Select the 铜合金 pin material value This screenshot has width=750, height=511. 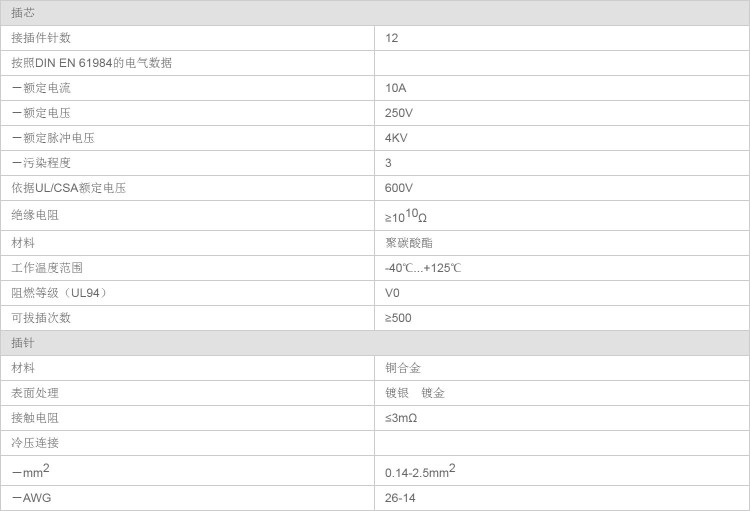pos(403,368)
